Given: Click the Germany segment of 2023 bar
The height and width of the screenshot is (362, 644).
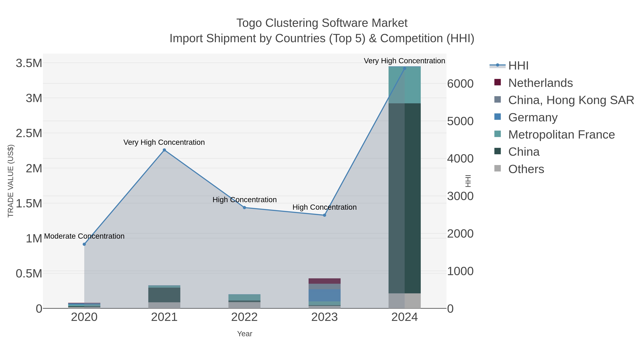Looking at the screenshot, I should [x=325, y=295].
